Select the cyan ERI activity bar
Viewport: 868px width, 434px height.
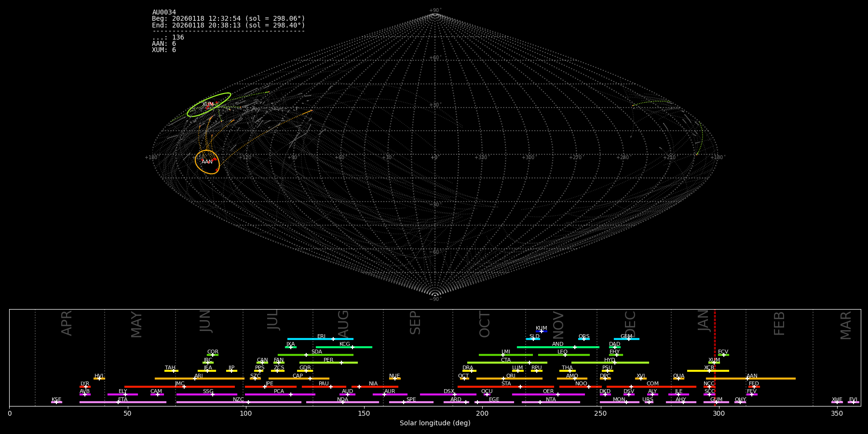pos(320,339)
